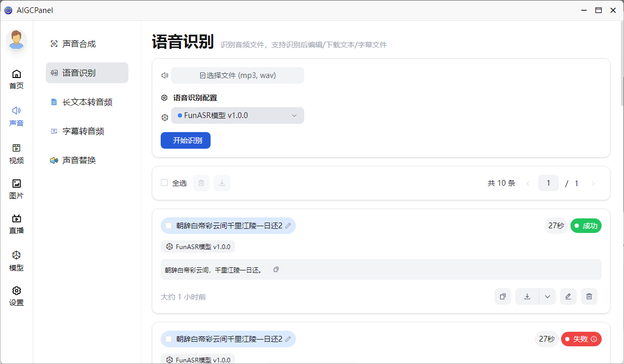Click the pencil icon beside first record title
Viewport: 624px width, 364px height.
click(x=288, y=226)
